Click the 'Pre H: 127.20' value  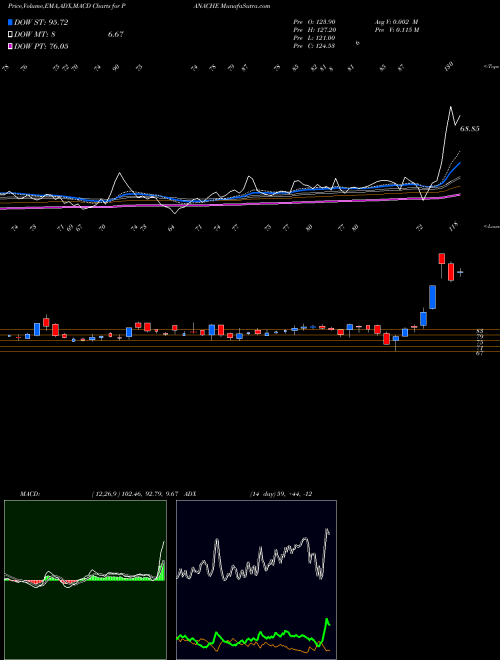(314, 30)
